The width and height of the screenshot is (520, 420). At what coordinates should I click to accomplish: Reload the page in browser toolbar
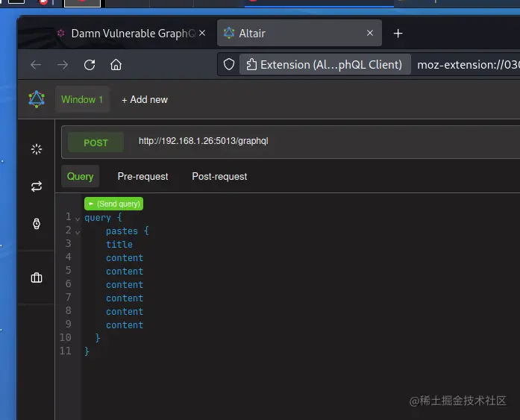[90, 65]
